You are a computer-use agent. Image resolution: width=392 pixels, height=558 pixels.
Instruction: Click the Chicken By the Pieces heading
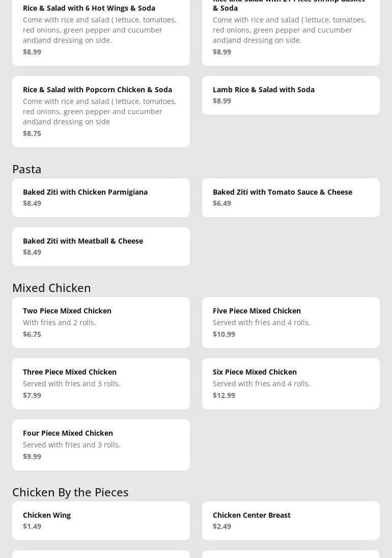click(70, 492)
